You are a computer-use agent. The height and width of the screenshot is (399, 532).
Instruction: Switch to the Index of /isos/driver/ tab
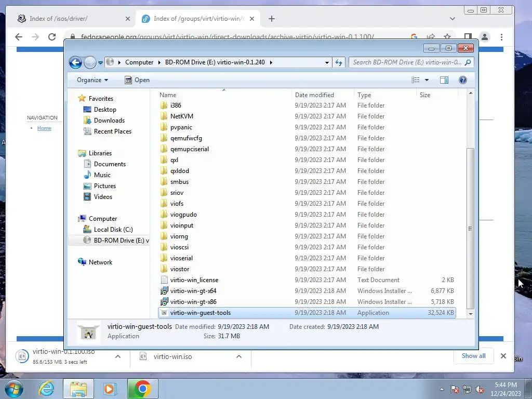[x=74, y=19]
